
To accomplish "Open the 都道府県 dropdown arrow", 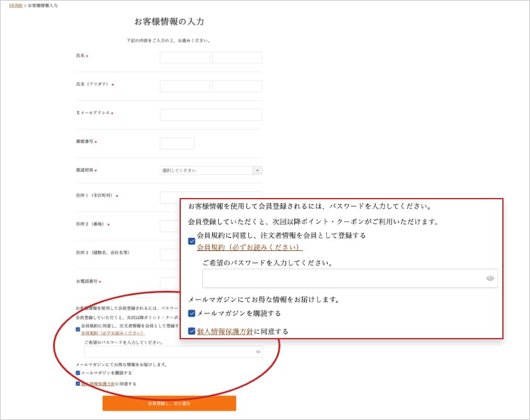I will (x=257, y=170).
